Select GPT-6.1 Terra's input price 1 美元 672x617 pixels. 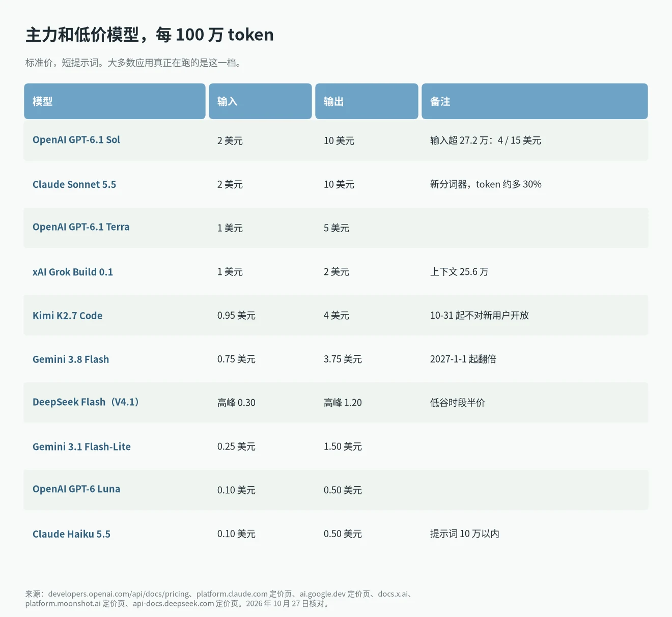pyautogui.click(x=230, y=228)
